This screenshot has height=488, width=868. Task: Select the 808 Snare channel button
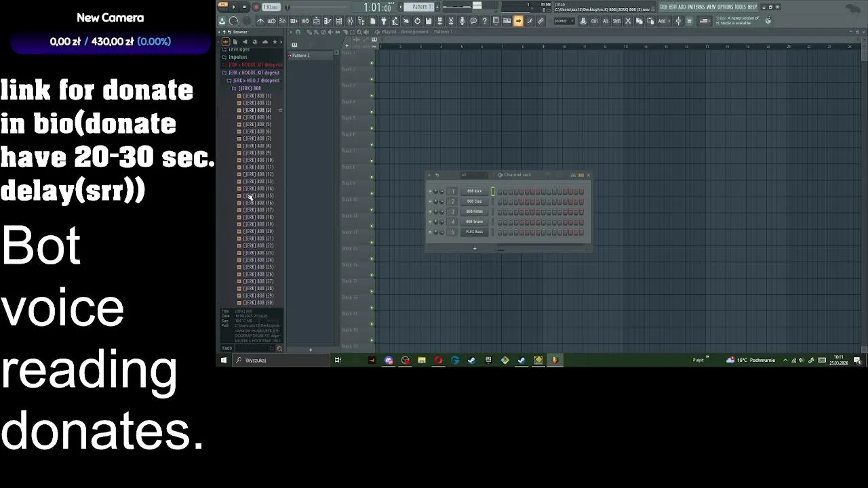click(x=475, y=222)
